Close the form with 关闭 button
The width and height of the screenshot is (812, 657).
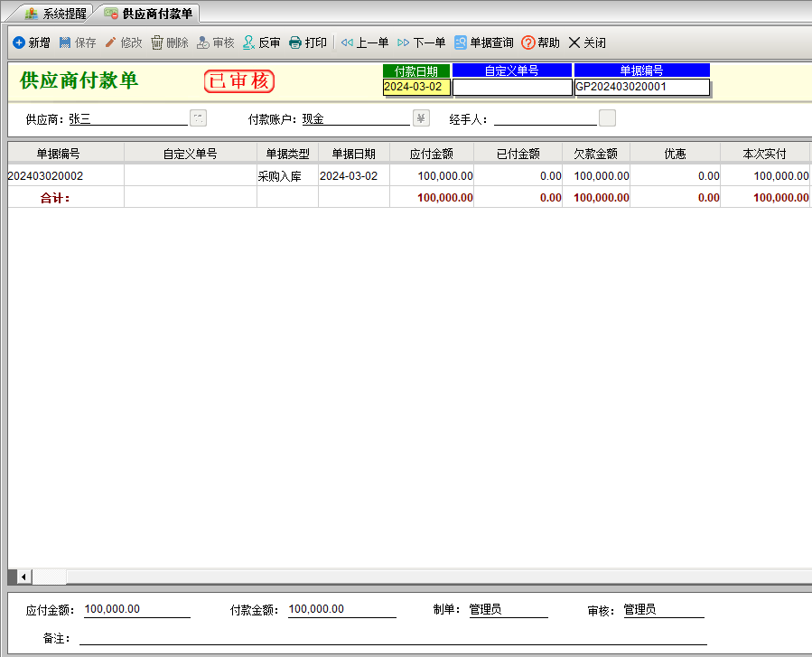pyautogui.click(x=586, y=42)
